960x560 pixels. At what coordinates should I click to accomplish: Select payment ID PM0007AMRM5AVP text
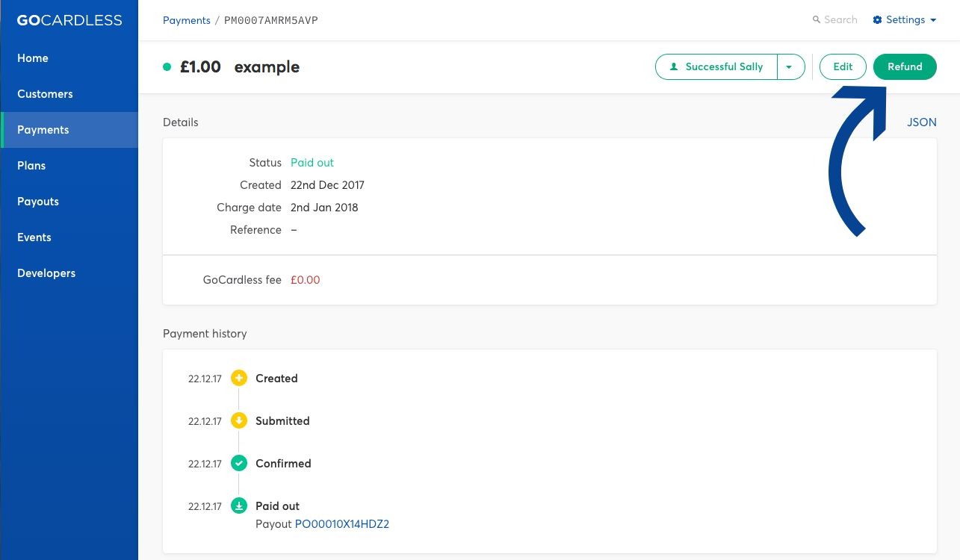[271, 20]
